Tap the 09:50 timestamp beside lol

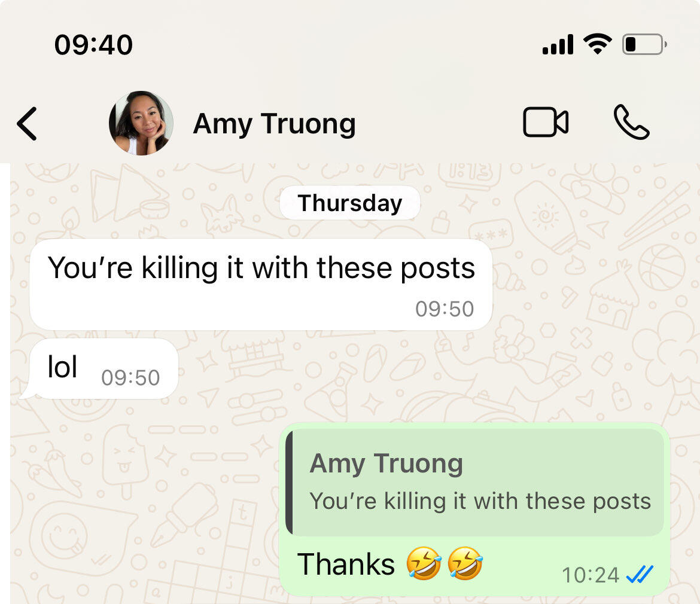pos(130,378)
